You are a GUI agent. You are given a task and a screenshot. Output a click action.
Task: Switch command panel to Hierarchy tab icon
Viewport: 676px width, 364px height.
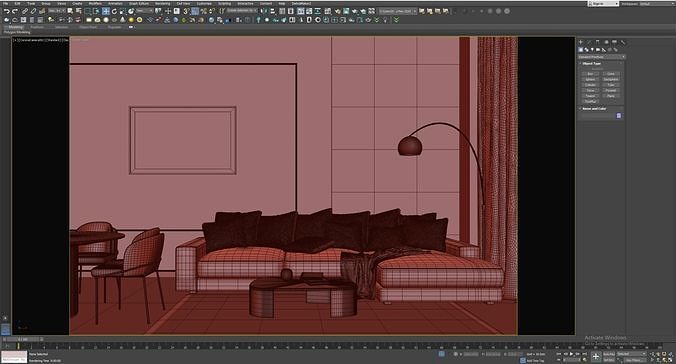598,42
